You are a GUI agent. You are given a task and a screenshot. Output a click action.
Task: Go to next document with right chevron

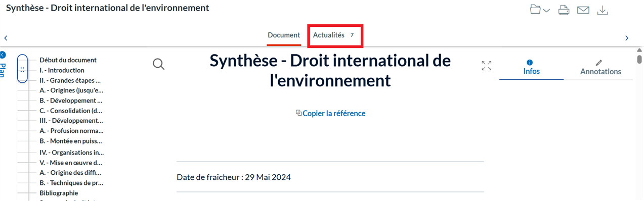[x=627, y=38]
